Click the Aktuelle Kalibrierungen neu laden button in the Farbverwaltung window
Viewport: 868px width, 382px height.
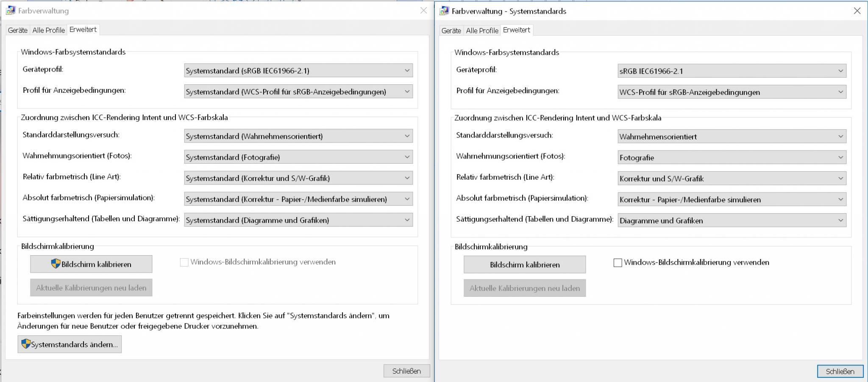click(x=91, y=288)
